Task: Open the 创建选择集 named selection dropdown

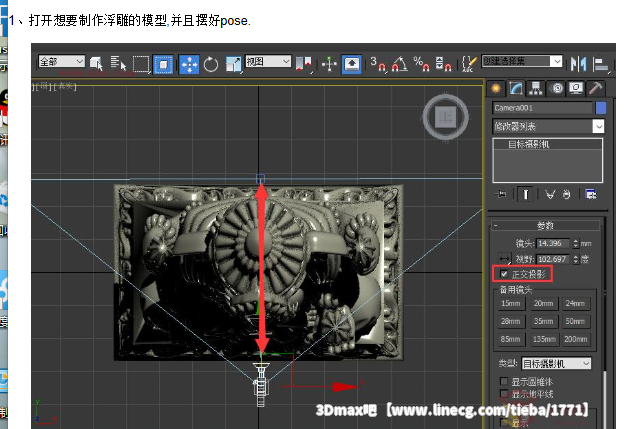Action: point(522,61)
